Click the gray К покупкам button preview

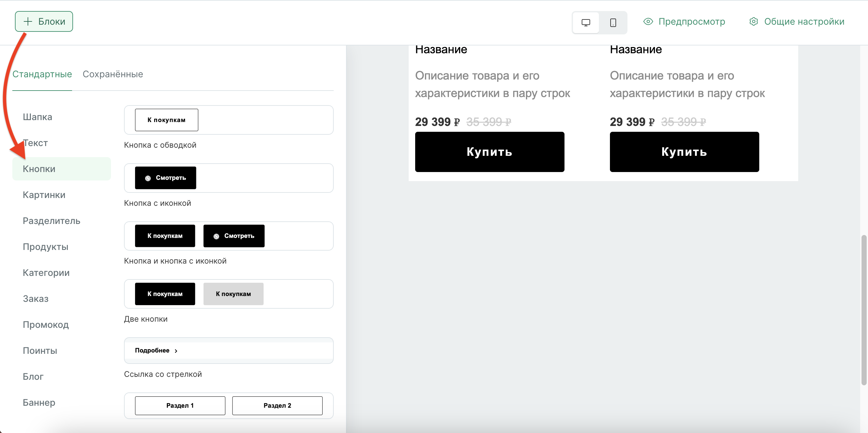point(233,294)
